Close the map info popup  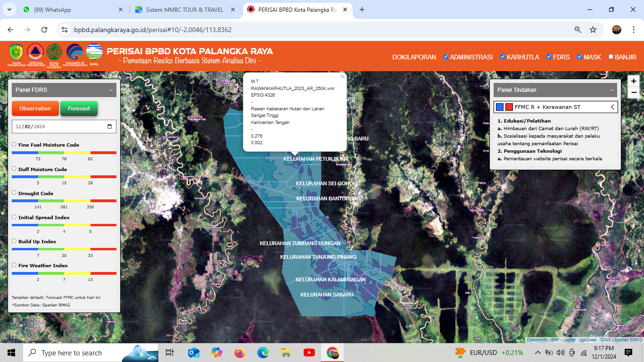[343, 76]
